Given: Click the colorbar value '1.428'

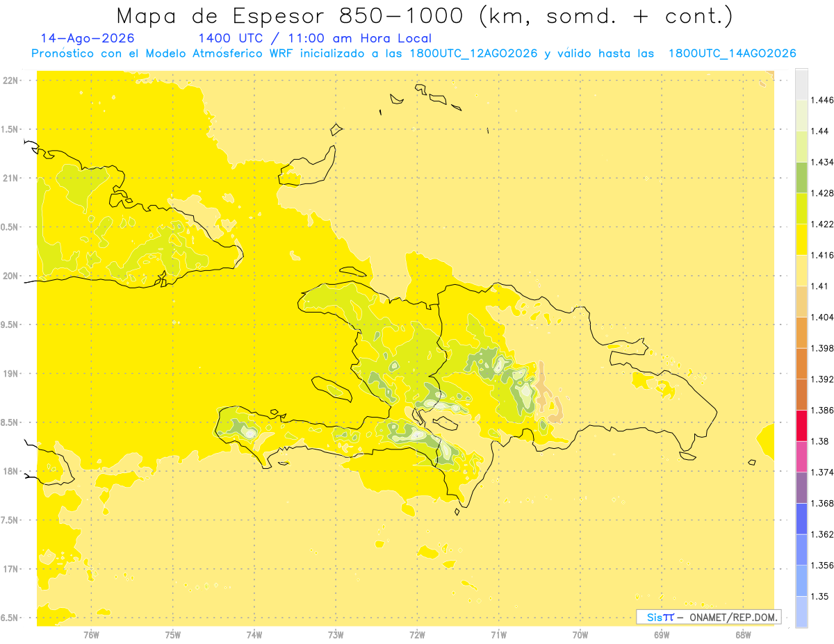Looking at the screenshot, I should [822, 193].
